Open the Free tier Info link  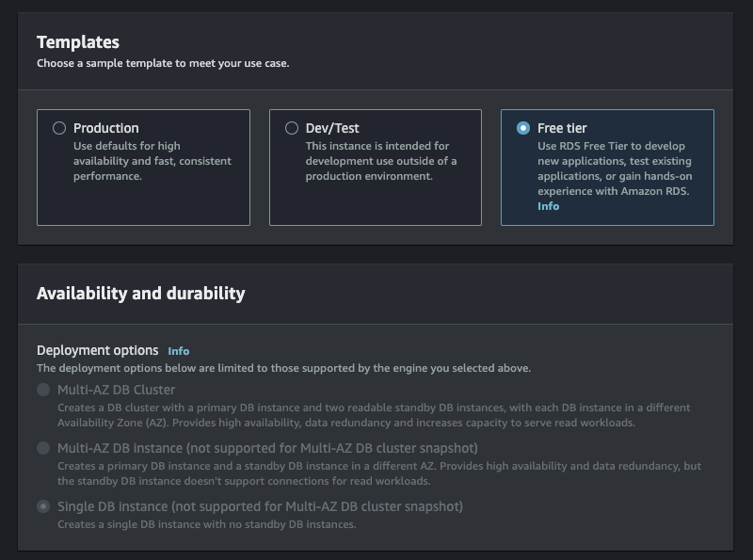pos(548,206)
